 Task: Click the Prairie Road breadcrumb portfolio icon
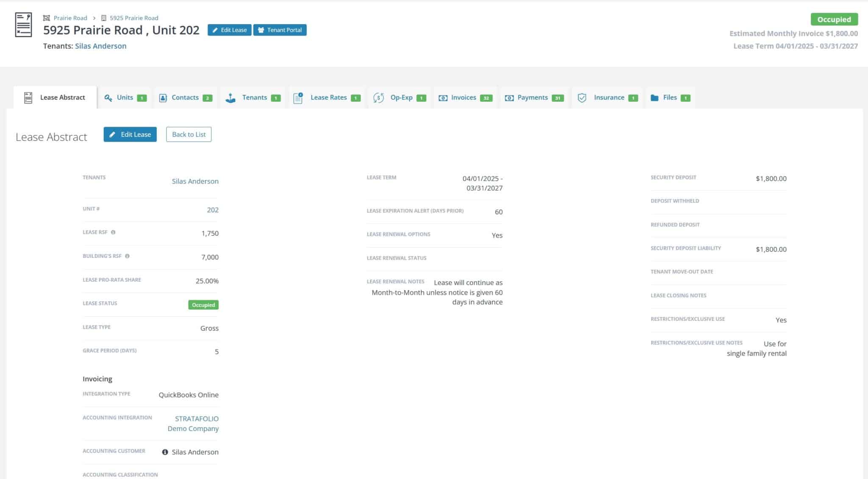coord(47,18)
